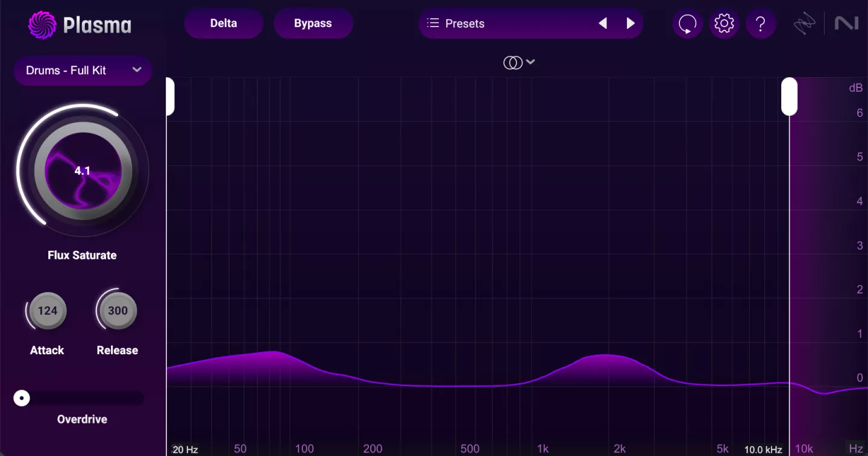Open settings via the gear icon
This screenshot has width=868, height=456.
pyautogui.click(x=724, y=24)
